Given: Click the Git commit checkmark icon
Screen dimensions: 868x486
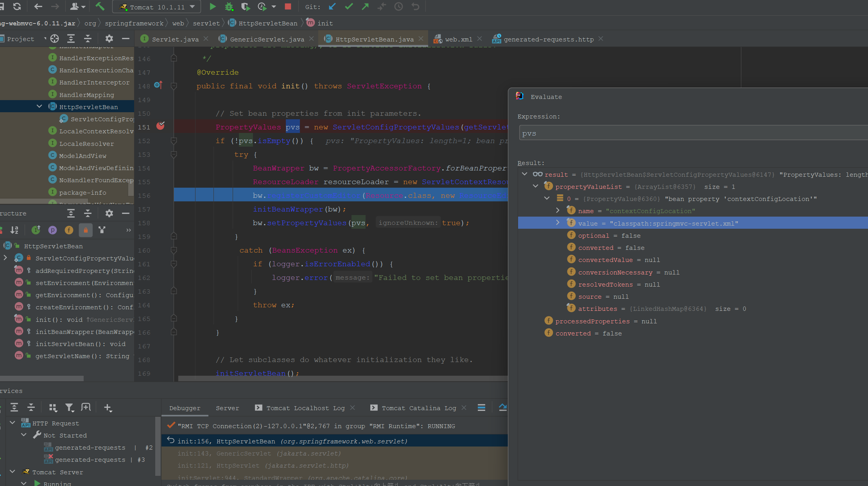Looking at the screenshot, I should tap(349, 7).
